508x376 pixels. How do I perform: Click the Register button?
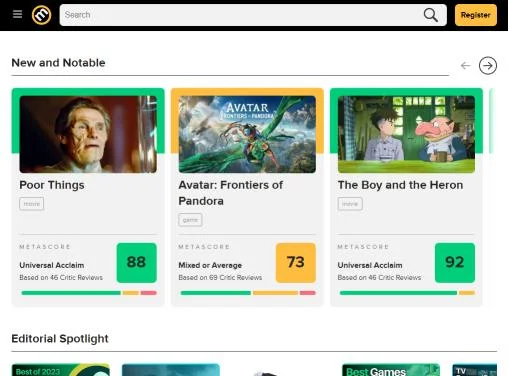tap(476, 15)
